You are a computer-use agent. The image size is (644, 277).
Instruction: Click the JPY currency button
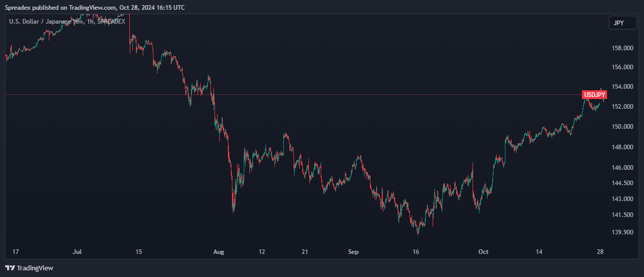tap(622, 23)
